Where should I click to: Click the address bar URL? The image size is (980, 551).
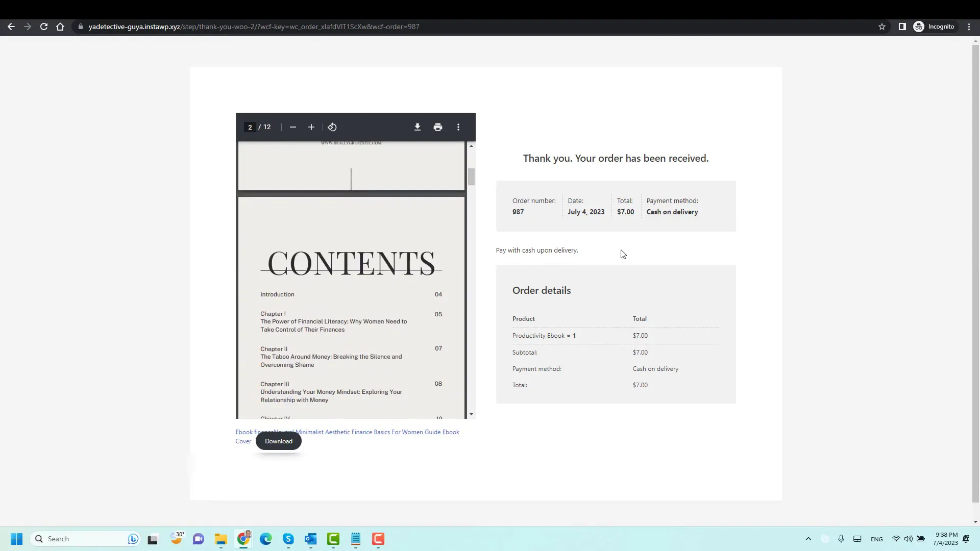254,27
